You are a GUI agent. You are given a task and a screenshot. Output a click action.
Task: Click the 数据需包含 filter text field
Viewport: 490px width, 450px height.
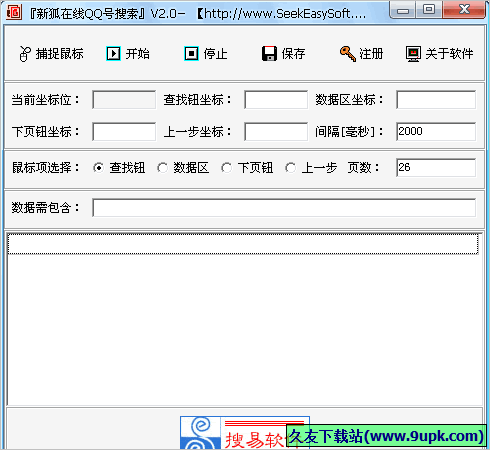point(284,208)
